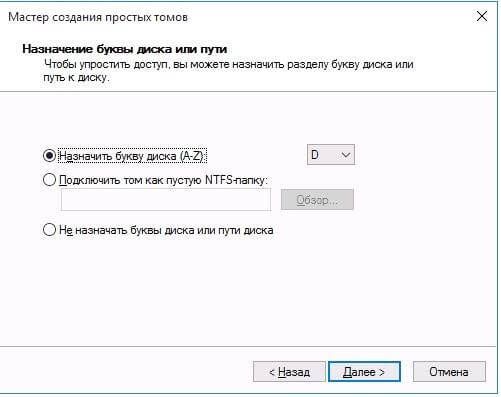Click the heading 'Назначение буквы диска или пути'
Viewport: 501px width, 397px height.
(x=125, y=49)
